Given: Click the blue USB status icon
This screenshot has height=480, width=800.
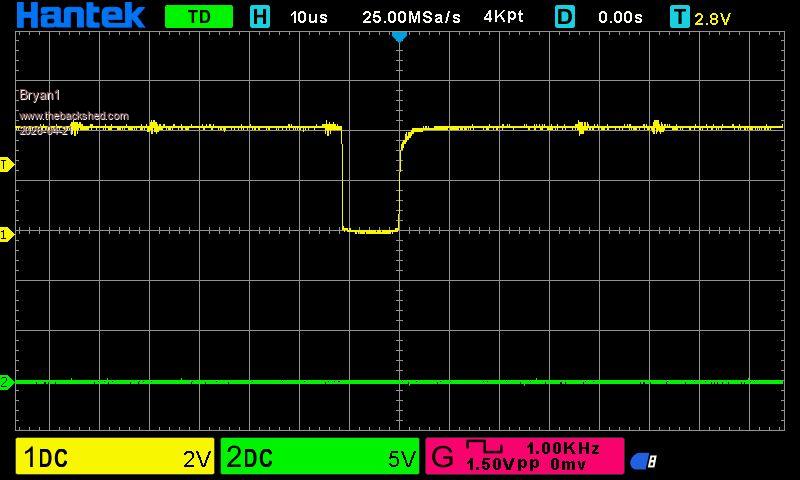Looking at the screenshot, I should pos(643,461).
